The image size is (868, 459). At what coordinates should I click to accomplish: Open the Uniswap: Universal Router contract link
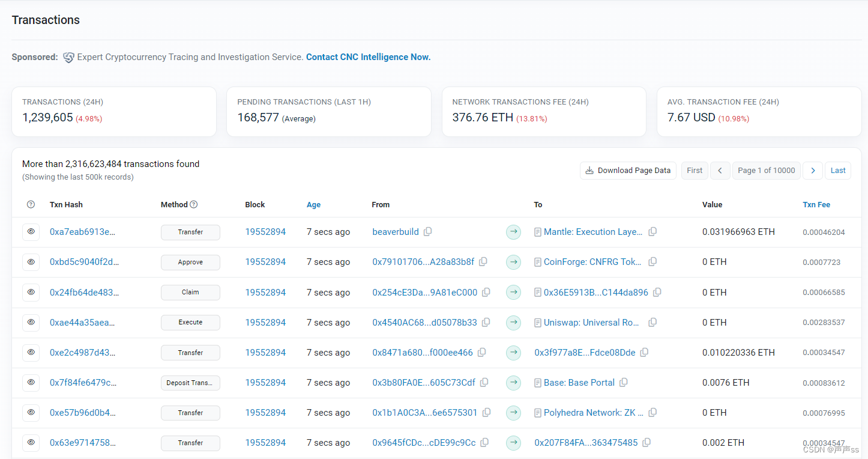[592, 322]
